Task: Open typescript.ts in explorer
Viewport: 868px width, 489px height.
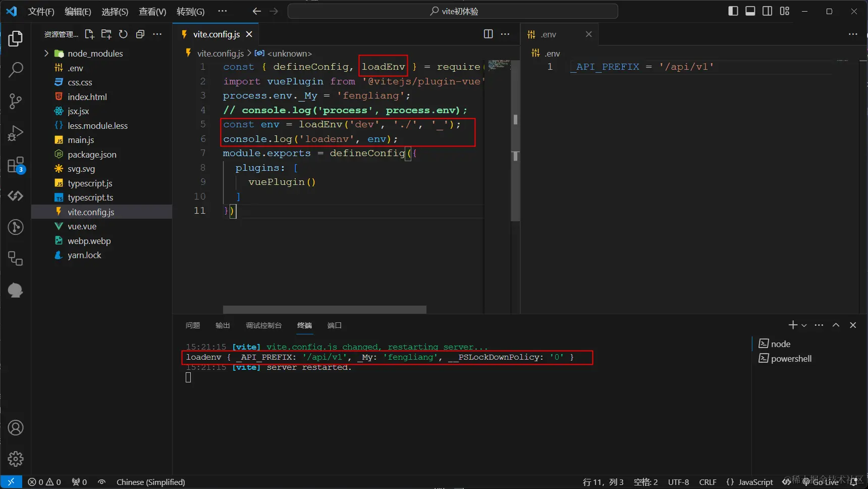Action: (x=90, y=198)
